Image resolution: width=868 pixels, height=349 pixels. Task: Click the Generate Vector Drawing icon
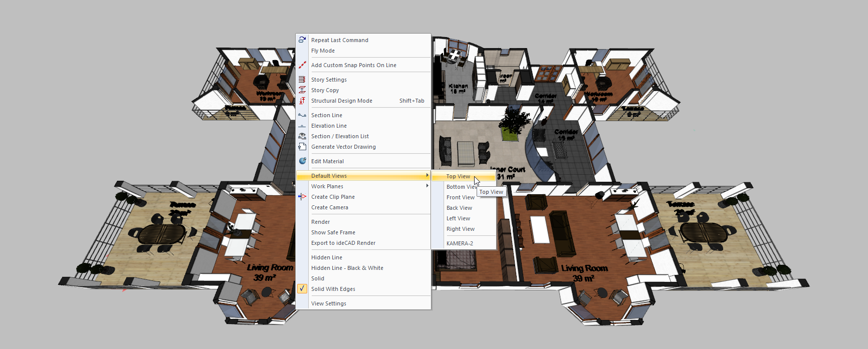302,147
